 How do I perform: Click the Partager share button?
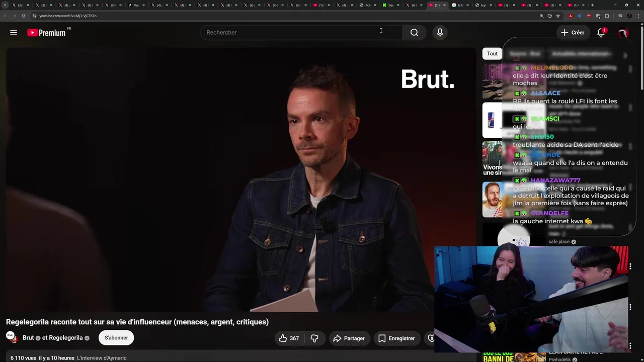349,338
